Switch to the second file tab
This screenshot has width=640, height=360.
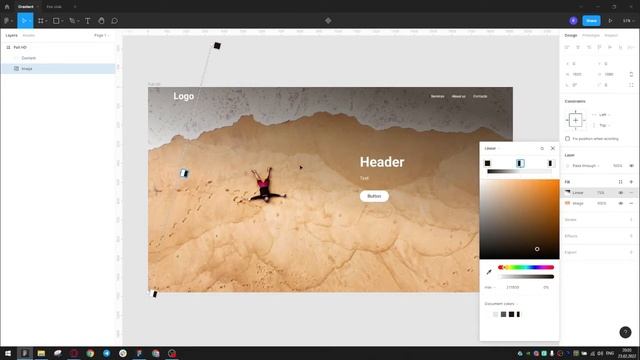click(x=54, y=7)
